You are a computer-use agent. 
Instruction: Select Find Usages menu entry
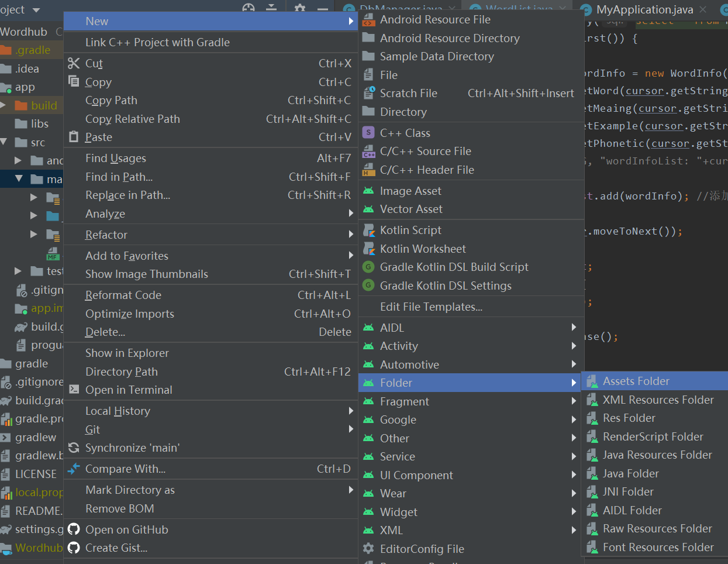(211, 158)
